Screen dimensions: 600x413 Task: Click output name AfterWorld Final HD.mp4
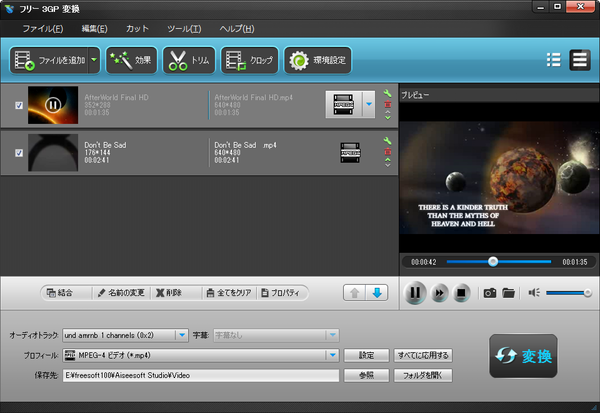253,98
